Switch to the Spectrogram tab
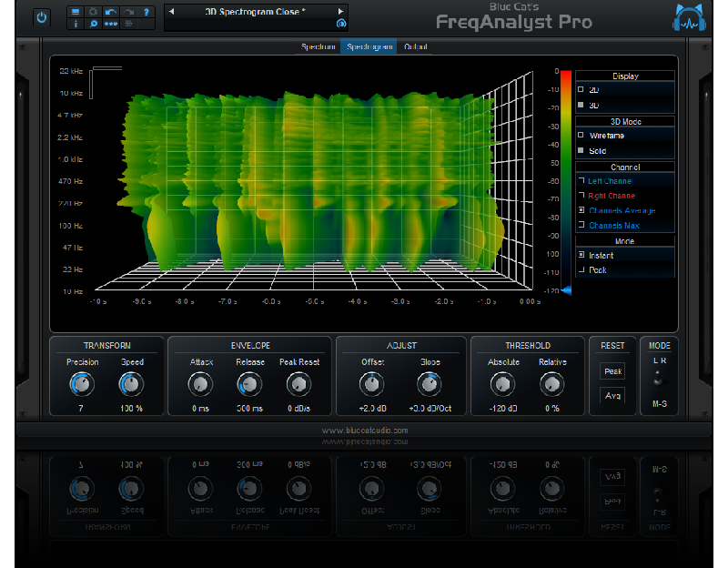Image resolution: width=728 pixels, height=568 pixels. point(369,46)
